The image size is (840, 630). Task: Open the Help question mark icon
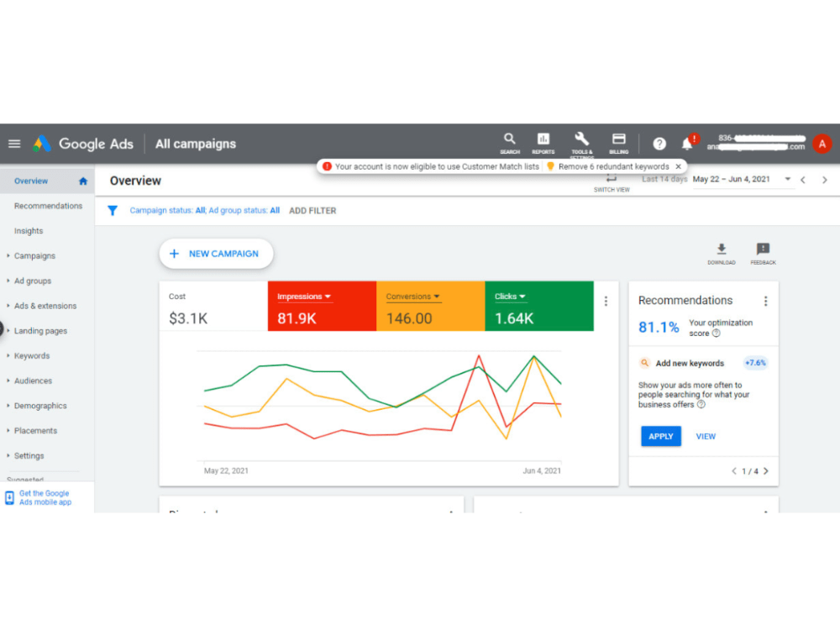point(659,144)
